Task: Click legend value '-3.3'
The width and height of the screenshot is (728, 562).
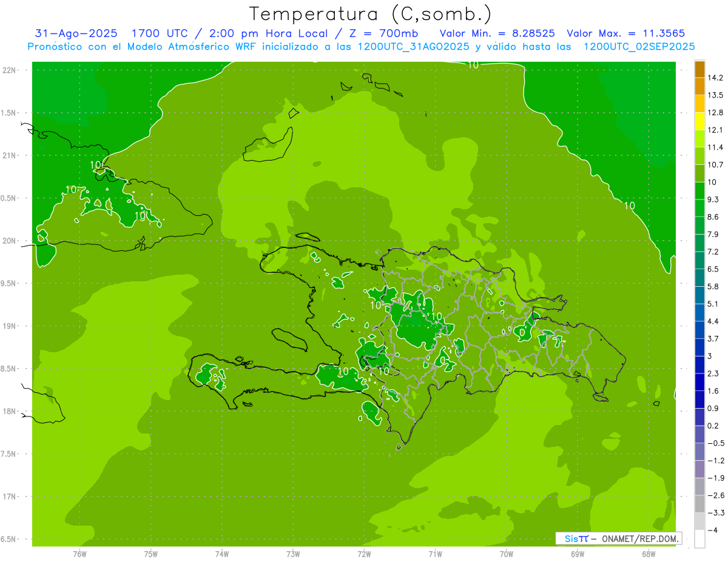Action: [x=715, y=513]
